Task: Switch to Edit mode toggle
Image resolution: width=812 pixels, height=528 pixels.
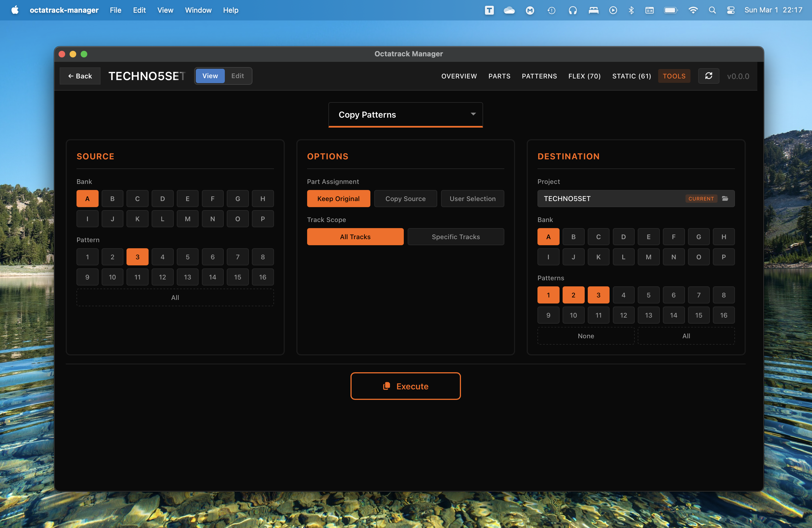Action: point(238,76)
